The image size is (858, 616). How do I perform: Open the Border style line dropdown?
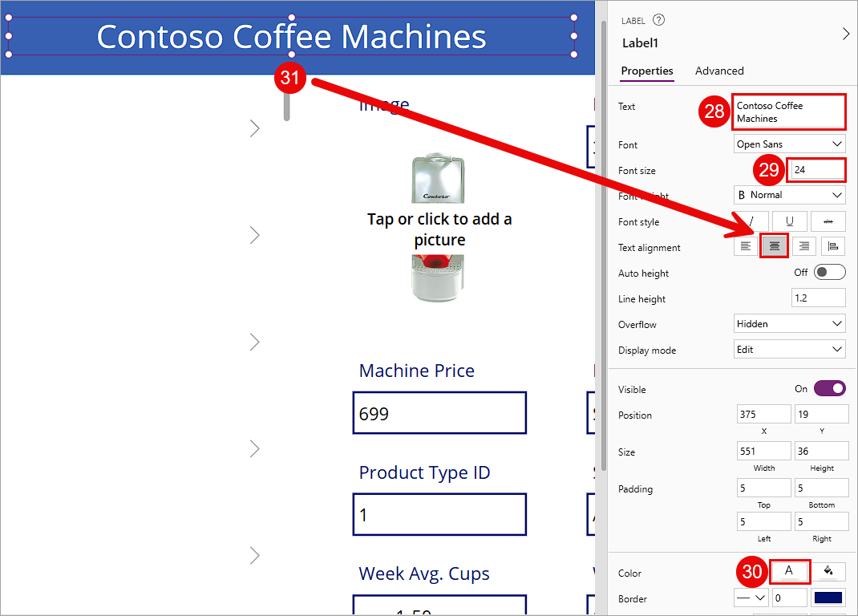pos(751,598)
